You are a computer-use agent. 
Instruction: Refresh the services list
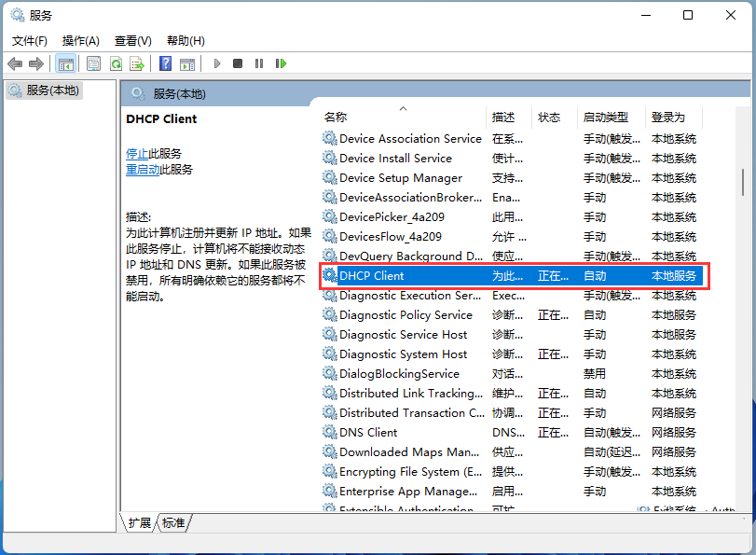tap(117, 63)
